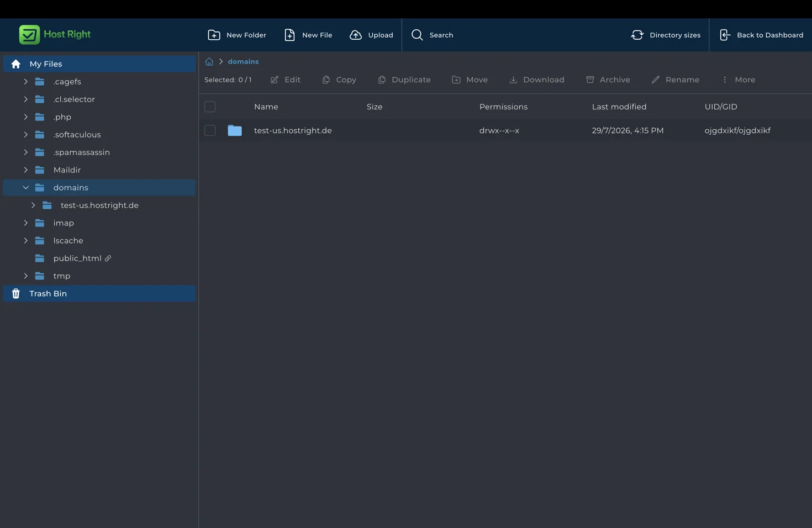Click the public_html symlink icon
This screenshot has width=812, height=528.
108,258
